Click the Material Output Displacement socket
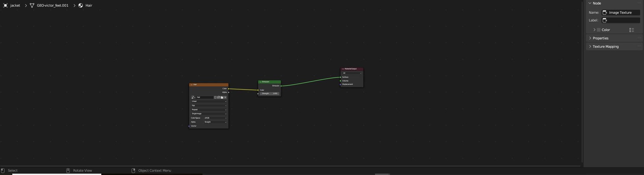This screenshot has height=175, width=644. click(340, 84)
